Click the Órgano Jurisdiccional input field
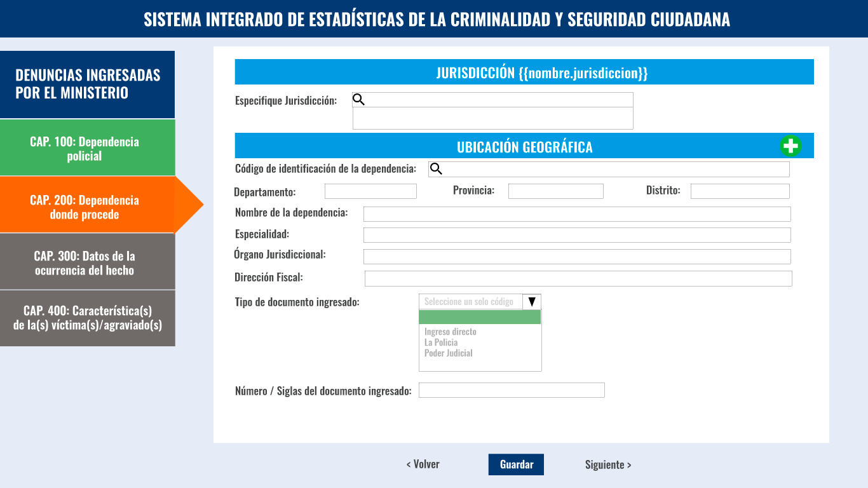This screenshot has width=868, height=488. pyautogui.click(x=577, y=257)
